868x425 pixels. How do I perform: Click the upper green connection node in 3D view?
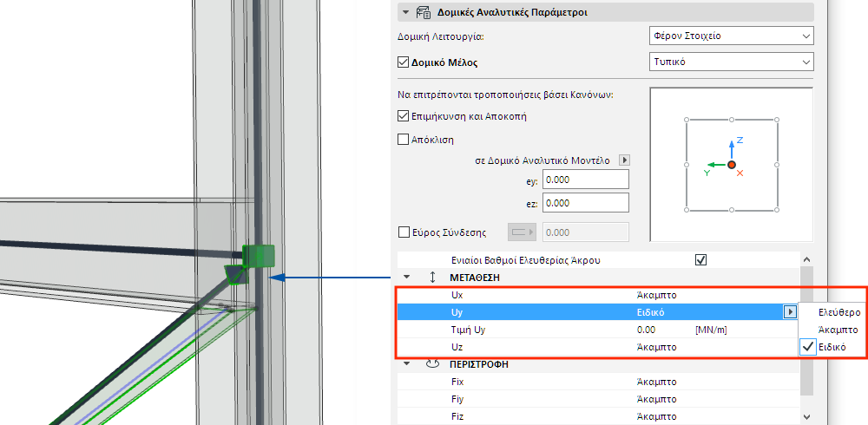click(259, 255)
